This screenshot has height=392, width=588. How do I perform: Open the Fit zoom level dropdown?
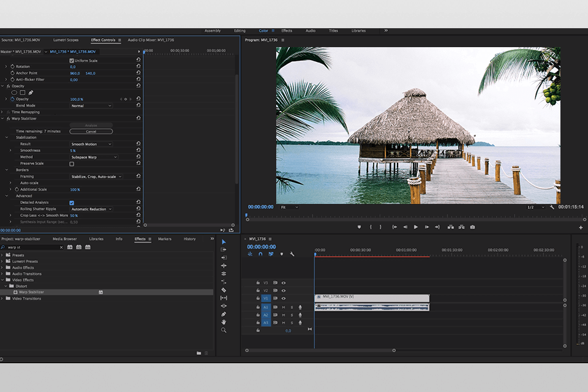pos(290,207)
